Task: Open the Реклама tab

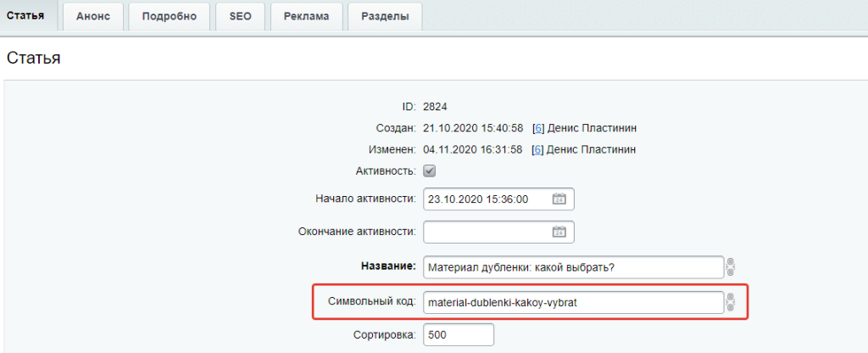Action: [307, 17]
